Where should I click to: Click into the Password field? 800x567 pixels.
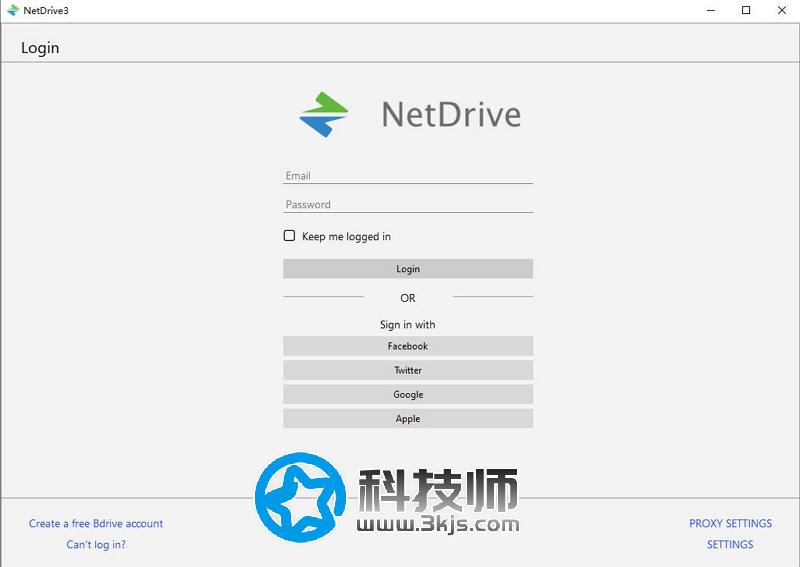(407, 205)
